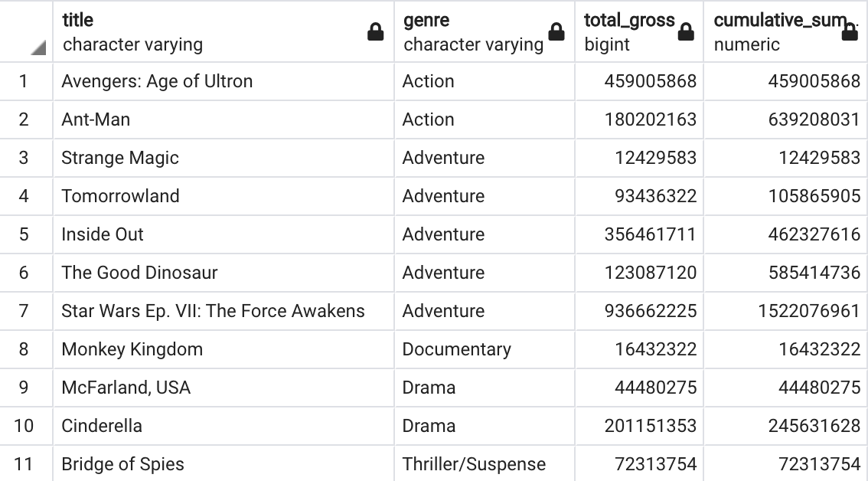Select row number 1 header
Viewport: 868px width, 481px height.
[x=24, y=81]
